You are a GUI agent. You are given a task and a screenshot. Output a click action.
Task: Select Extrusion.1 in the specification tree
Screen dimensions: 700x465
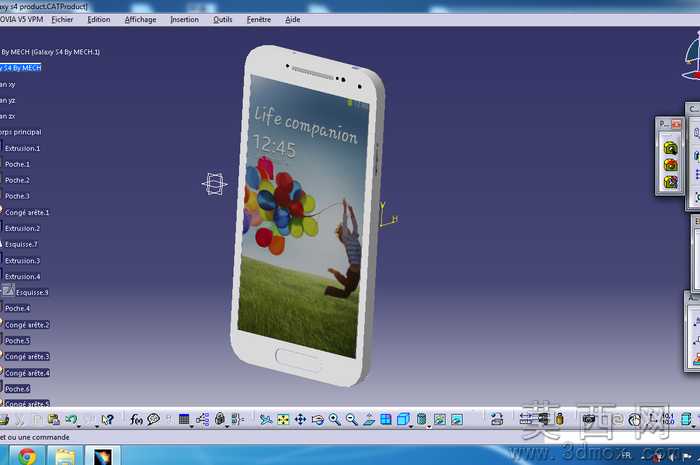22,148
